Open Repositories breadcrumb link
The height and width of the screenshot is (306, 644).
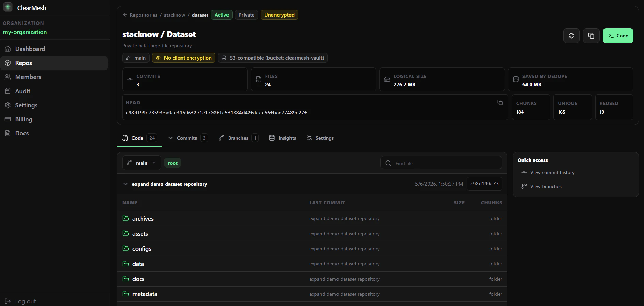coord(143,15)
